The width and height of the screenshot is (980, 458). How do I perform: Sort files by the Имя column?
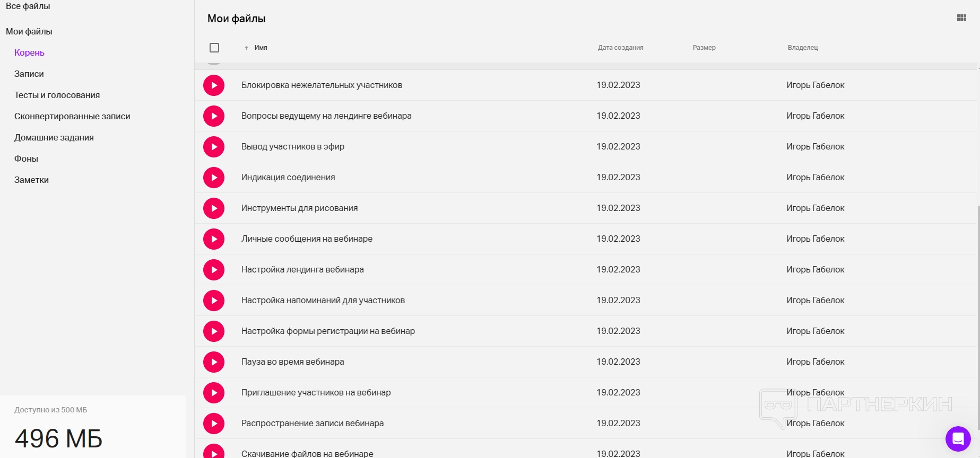tap(261, 48)
